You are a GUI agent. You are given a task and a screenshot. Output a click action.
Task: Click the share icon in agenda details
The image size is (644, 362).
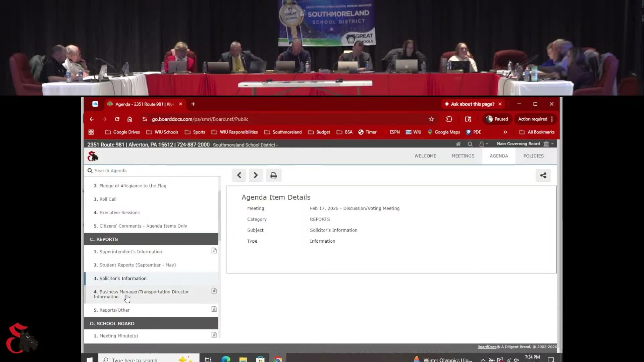543,175
